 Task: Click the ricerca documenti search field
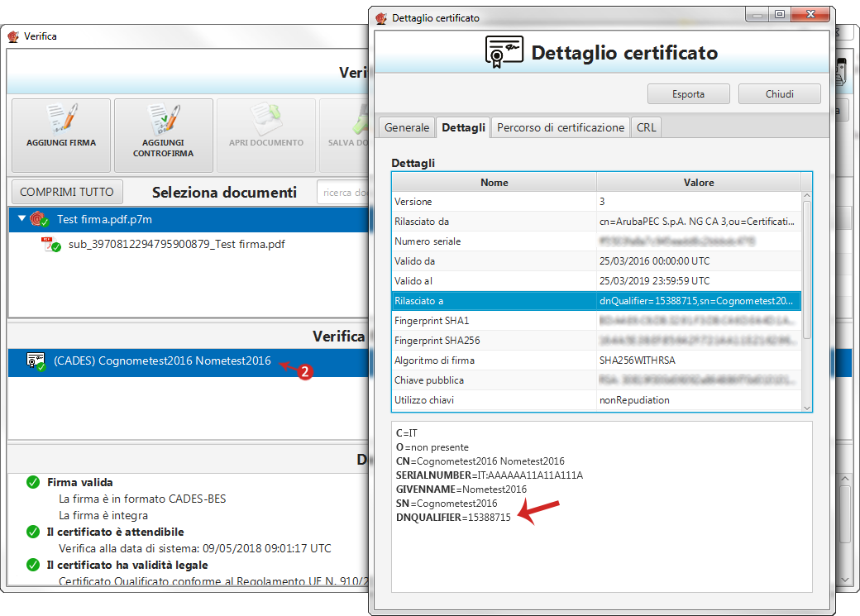coord(343,193)
